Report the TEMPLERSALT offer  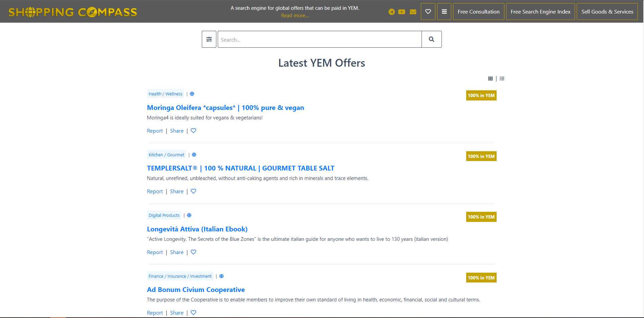[155, 191]
